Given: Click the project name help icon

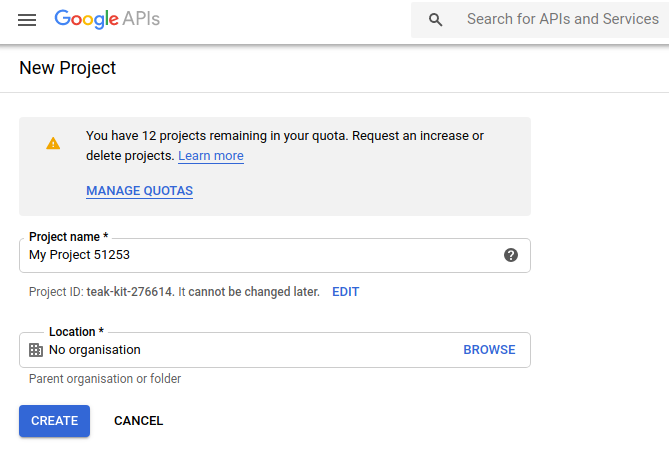Looking at the screenshot, I should [511, 255].
